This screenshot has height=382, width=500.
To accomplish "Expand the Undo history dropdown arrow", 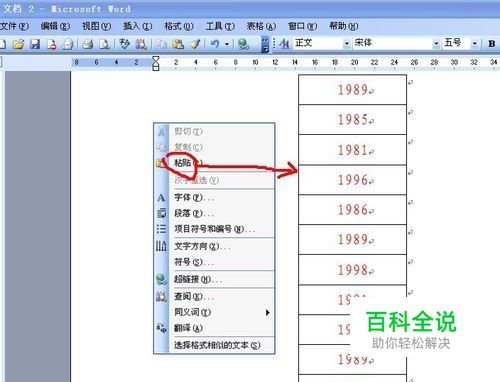I will (227, 44).
